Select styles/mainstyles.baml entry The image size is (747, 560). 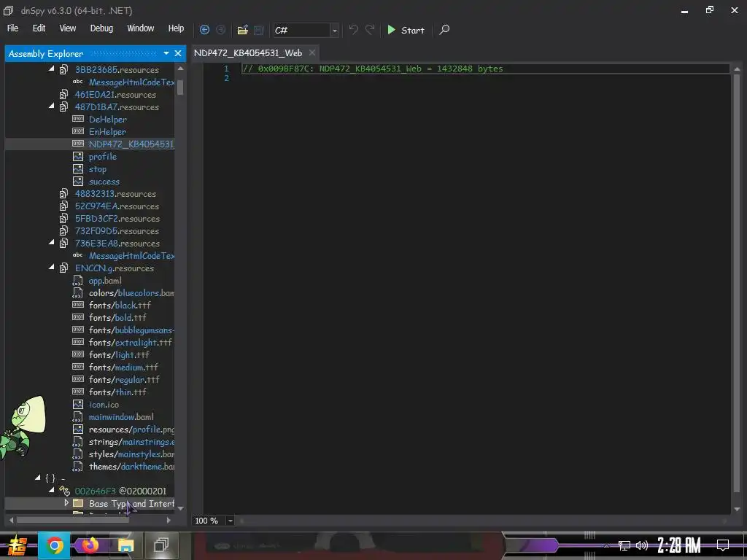coord(131,454)
